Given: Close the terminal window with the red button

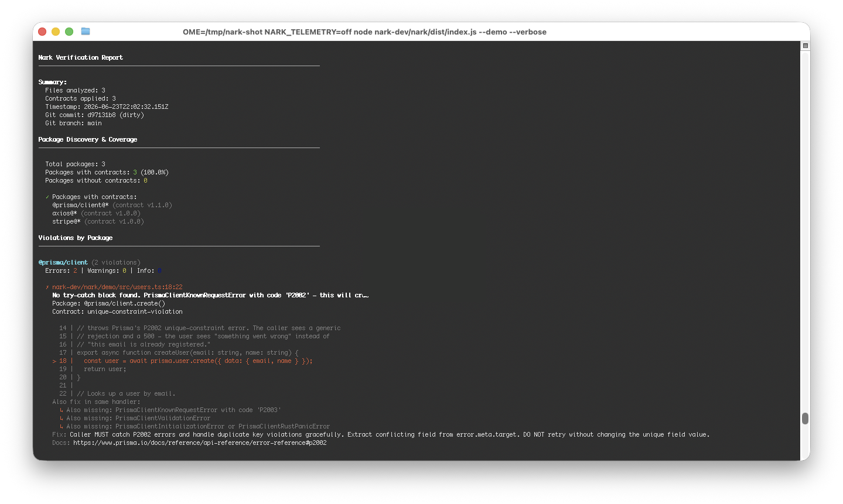Looking at the screenshot, I should tap(42, 32).
